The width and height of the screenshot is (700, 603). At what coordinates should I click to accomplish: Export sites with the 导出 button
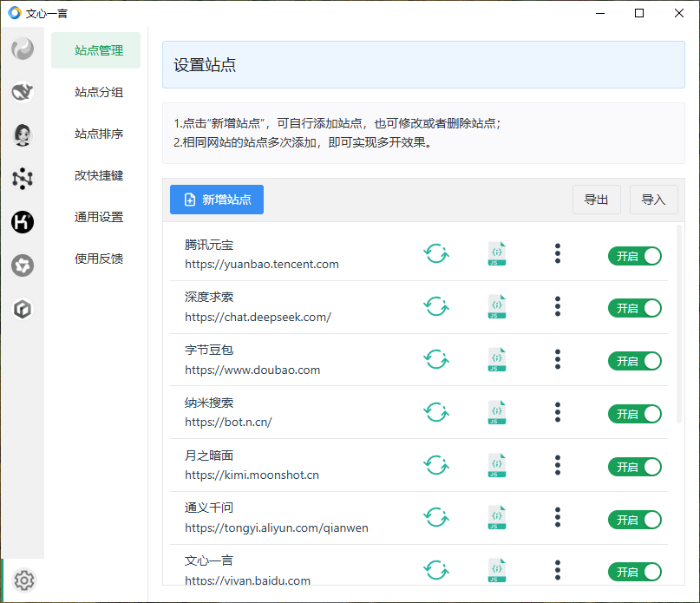(x=597, y=200)
